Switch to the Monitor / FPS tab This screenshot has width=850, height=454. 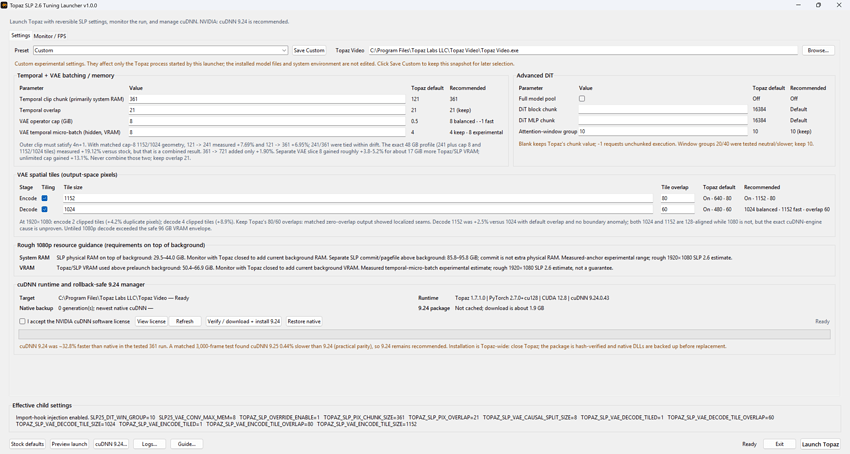coord(50,36)
